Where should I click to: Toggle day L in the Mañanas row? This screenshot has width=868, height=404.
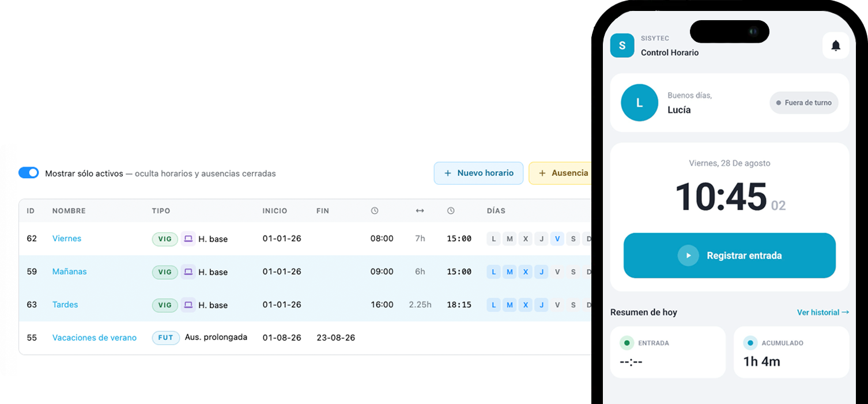(x=493, y=271)
